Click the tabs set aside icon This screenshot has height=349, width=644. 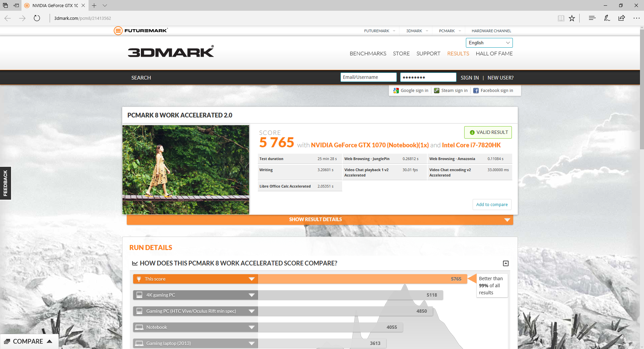5,5
